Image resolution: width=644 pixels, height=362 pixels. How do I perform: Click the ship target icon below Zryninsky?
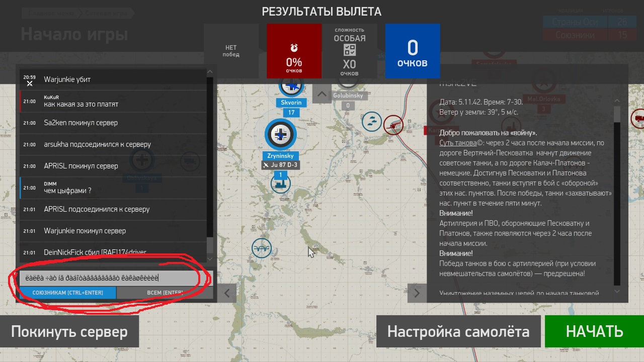(280, 184)
